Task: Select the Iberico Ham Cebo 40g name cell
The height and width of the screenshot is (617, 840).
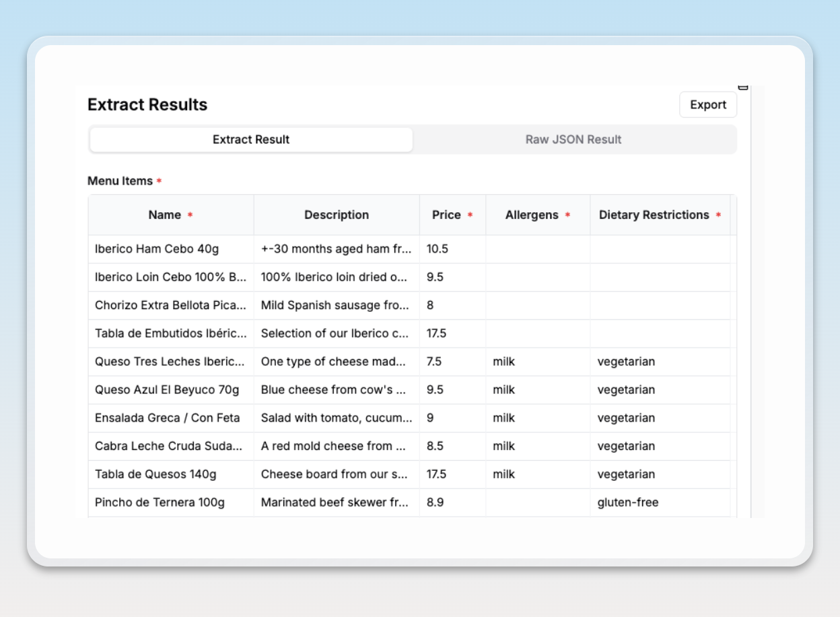Action: (157, 249)
